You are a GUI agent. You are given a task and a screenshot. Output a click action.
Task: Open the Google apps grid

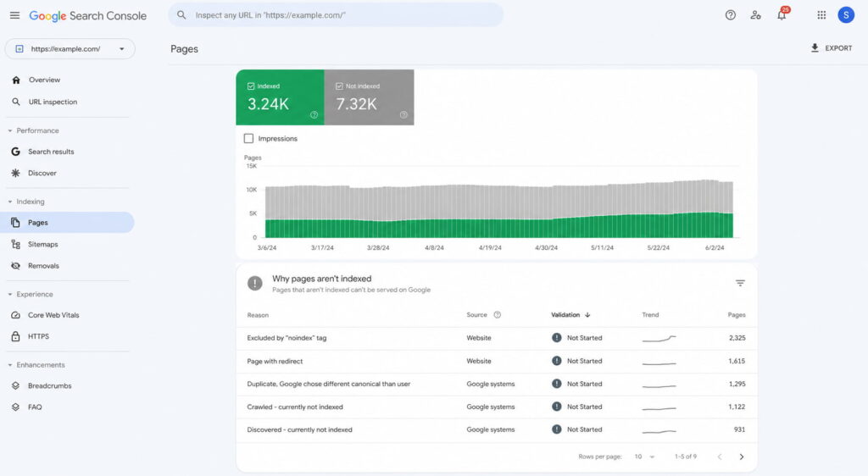(821, 15)
